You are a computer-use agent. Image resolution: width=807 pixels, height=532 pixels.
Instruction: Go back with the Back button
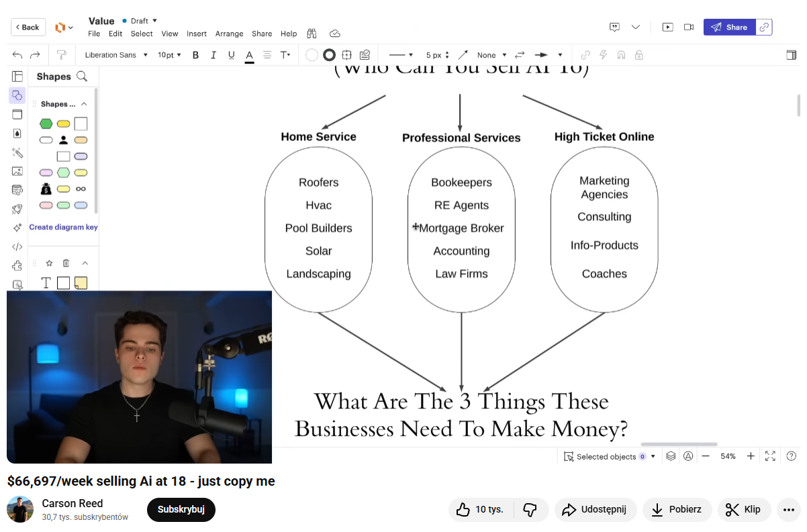28,27
